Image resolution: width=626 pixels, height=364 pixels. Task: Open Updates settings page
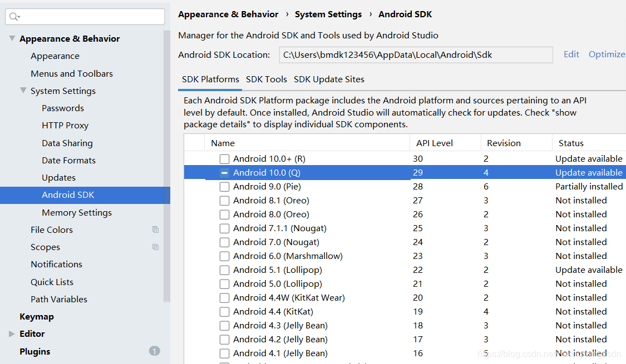(x=58, y=178)
